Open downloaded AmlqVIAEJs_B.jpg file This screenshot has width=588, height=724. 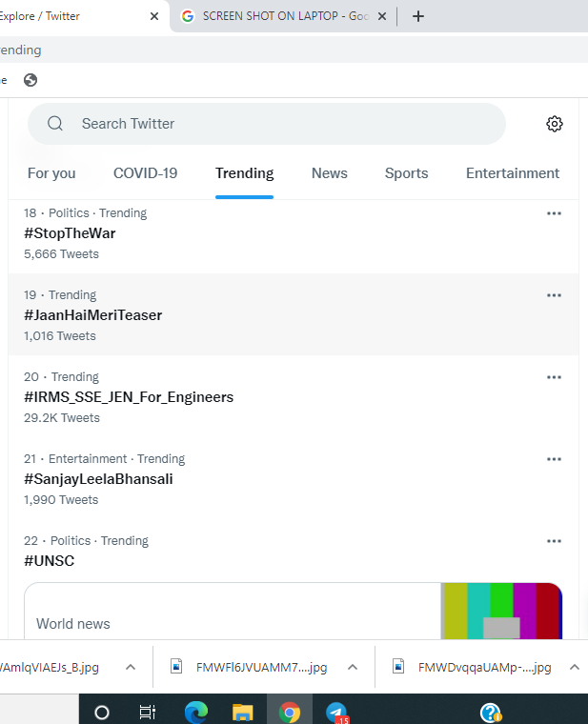[50, 667]
